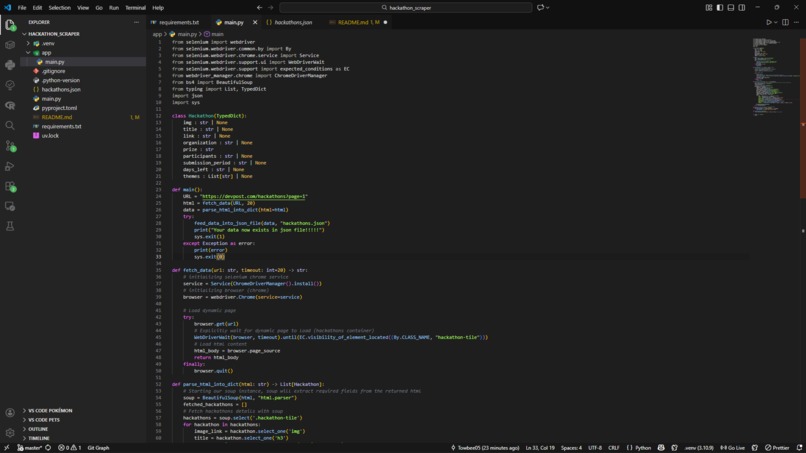Screen dimensions: 806x453
Task: Click main breadcrumb symbol above editor
Action: (214, 34)
